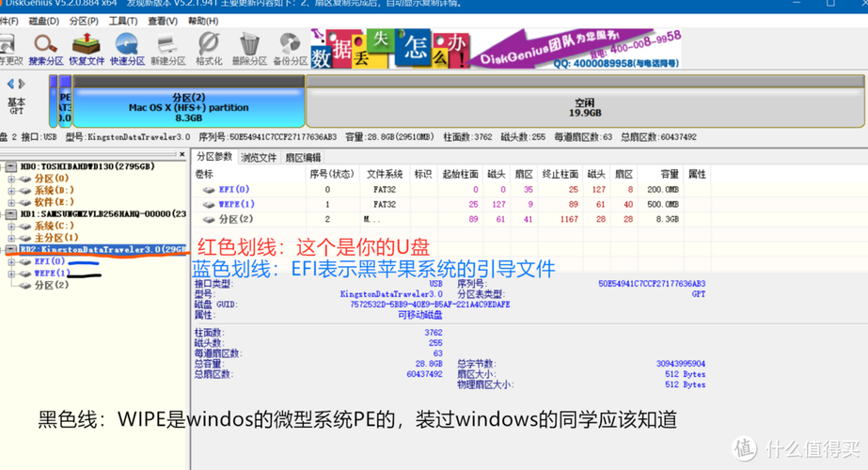Viewport: 868px width, 470px height.
Task: Click the 序号(状态) column header
Action: [x=332, y=175]
